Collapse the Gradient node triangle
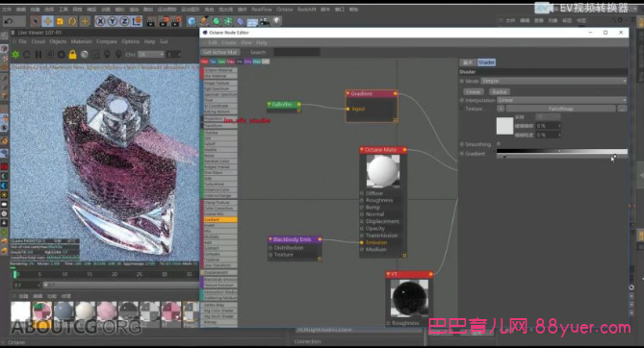 (348, 93)
